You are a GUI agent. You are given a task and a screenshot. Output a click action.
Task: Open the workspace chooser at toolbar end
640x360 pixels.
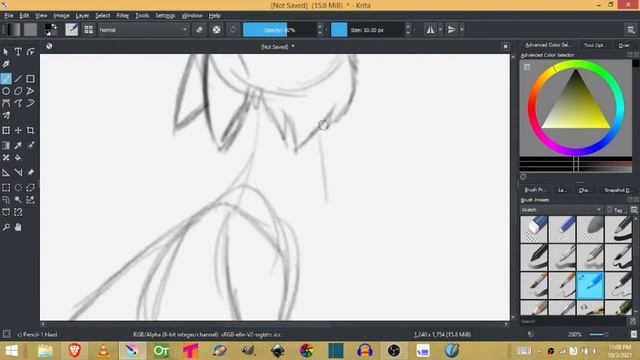point(631,30)
